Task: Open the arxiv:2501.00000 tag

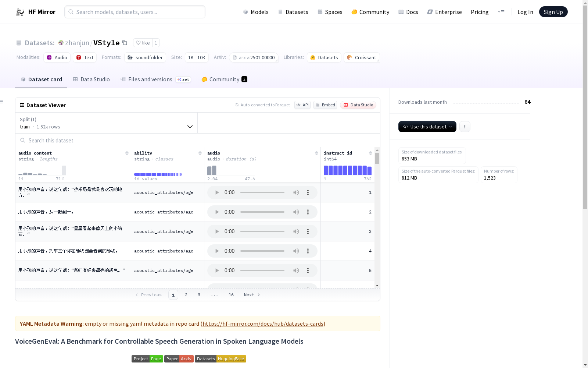Action: coord(254,57)
